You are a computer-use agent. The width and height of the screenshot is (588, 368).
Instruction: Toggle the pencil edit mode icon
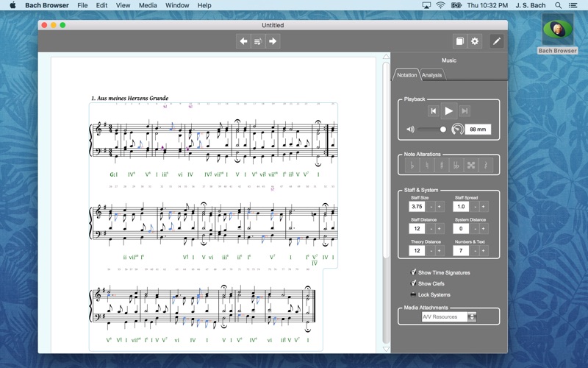[x=497, y=41]
